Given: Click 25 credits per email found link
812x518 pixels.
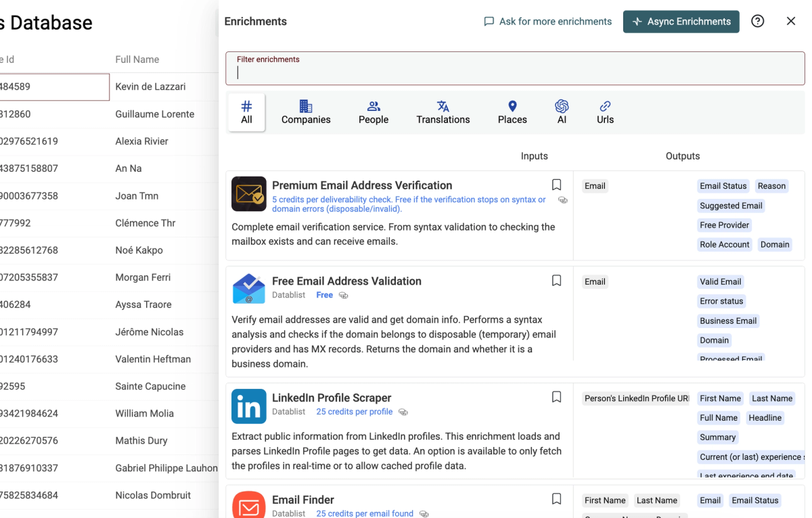Looking at the screenshot, I should 365,513.
